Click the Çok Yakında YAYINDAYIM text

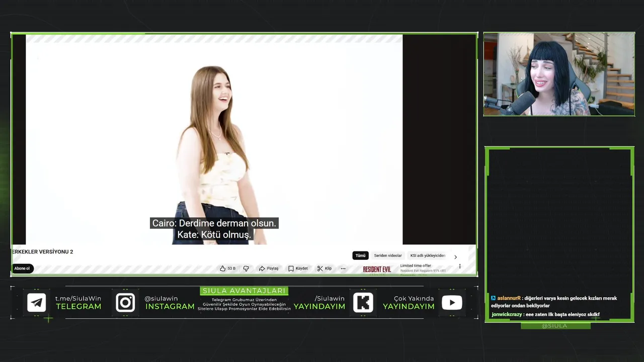point(409,303)
